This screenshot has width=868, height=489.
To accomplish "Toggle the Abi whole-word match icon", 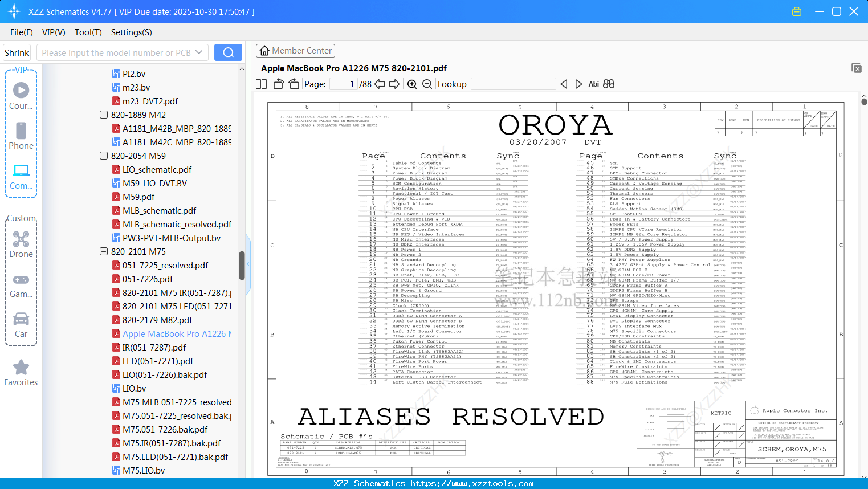I will 593,84.
